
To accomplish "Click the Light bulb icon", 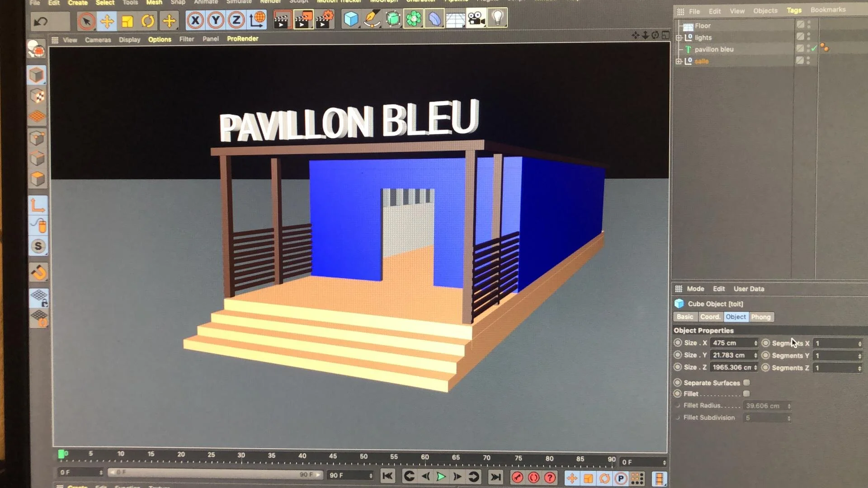I will tap(497, 18).
